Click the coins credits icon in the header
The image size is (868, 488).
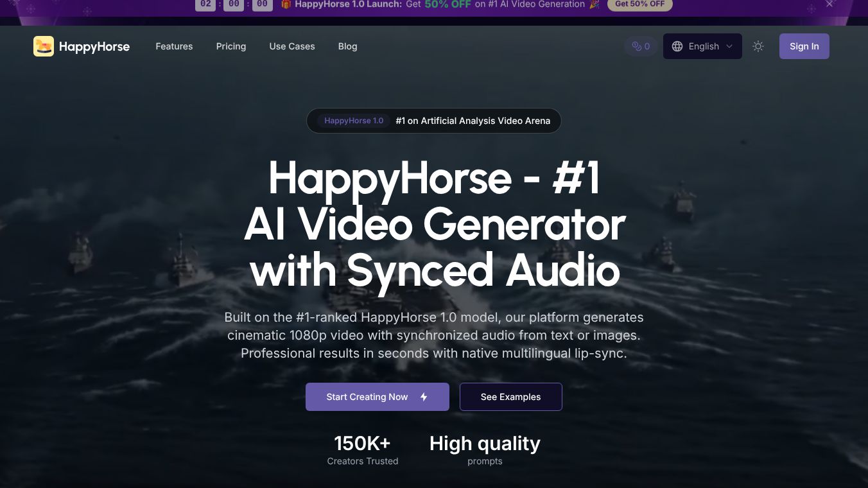[x=637, y=46]
